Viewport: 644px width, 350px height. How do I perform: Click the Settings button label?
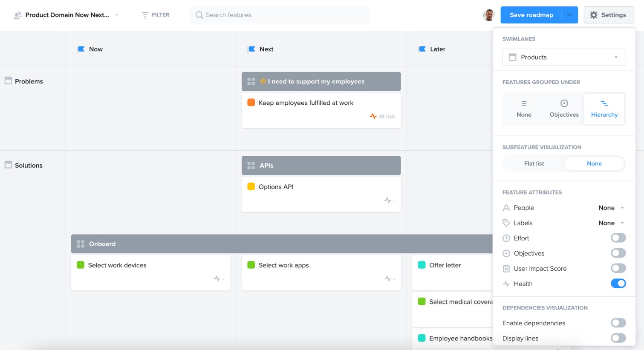[613, 15]
